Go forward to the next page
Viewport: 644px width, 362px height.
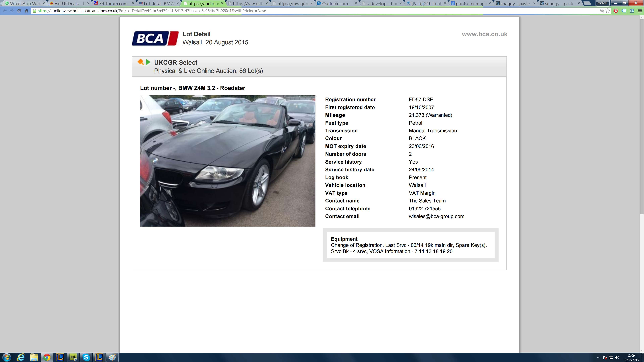pyautogui.click(x=12, y=11)
